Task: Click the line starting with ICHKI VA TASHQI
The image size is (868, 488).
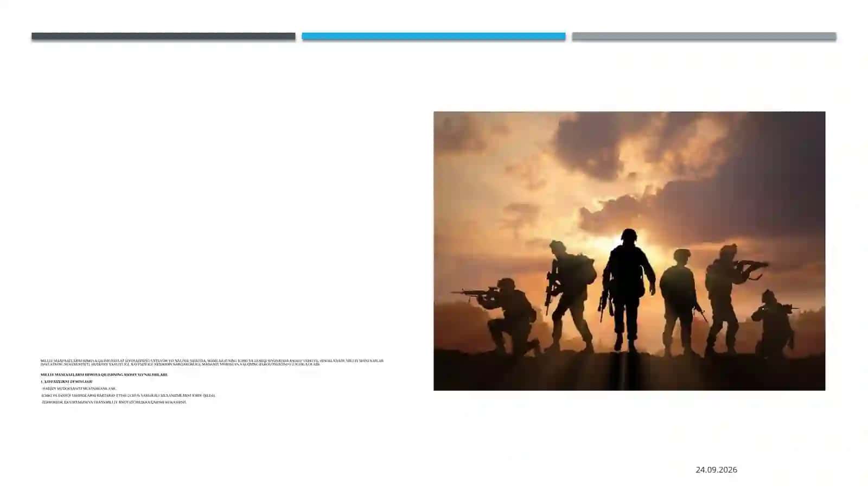Action: [129, 395]
